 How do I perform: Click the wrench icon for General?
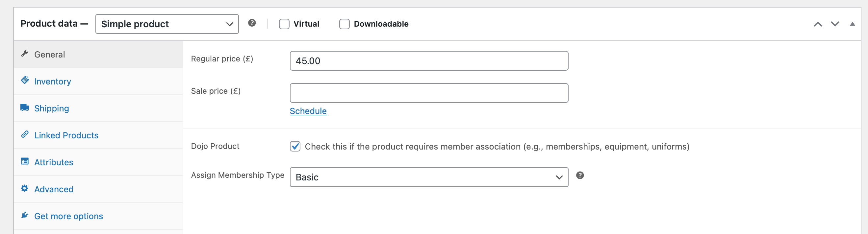tap(25, 54)
